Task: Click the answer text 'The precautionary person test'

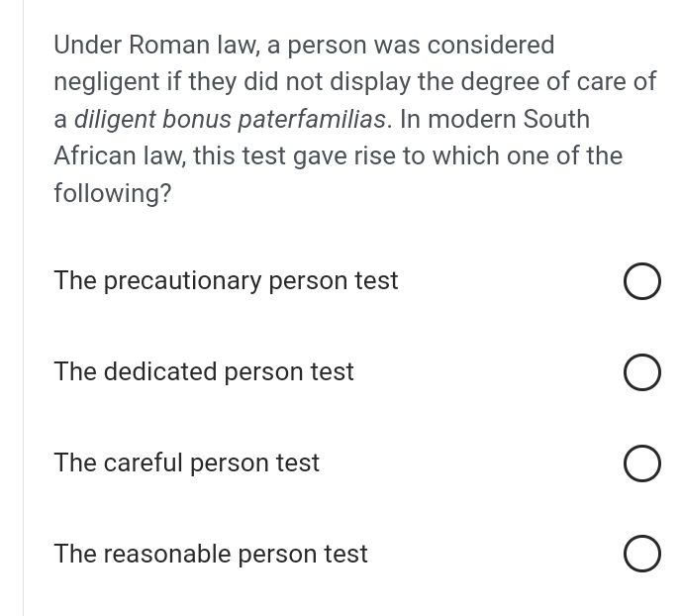Action: pos(226,281)
